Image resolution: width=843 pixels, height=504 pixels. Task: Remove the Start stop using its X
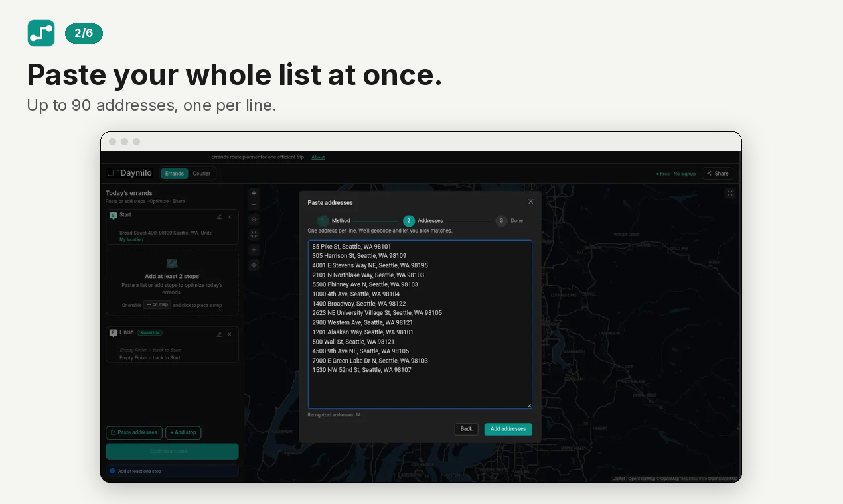pyautogui.click(x=230, y=217)
